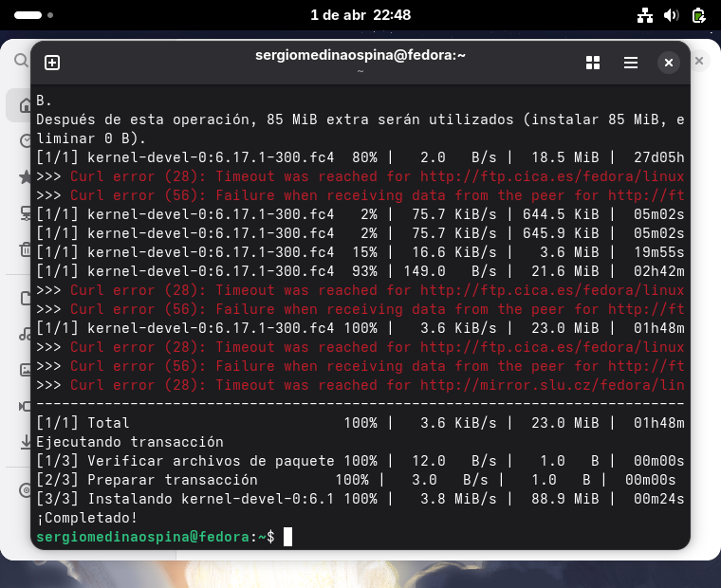Click the terminal title sergiomedinaospina@fedora
The height and width of the screenshot is (588, 721).
click(x=360, y=55)
